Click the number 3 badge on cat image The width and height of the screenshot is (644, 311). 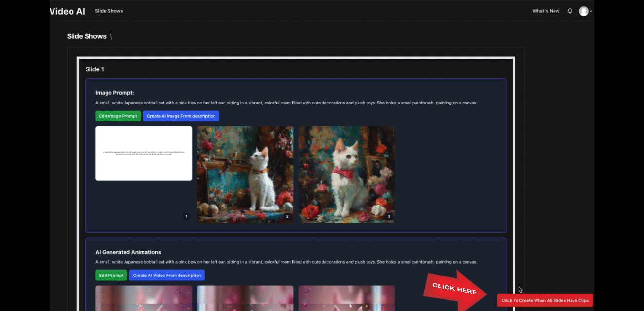[x=389, y=216]
